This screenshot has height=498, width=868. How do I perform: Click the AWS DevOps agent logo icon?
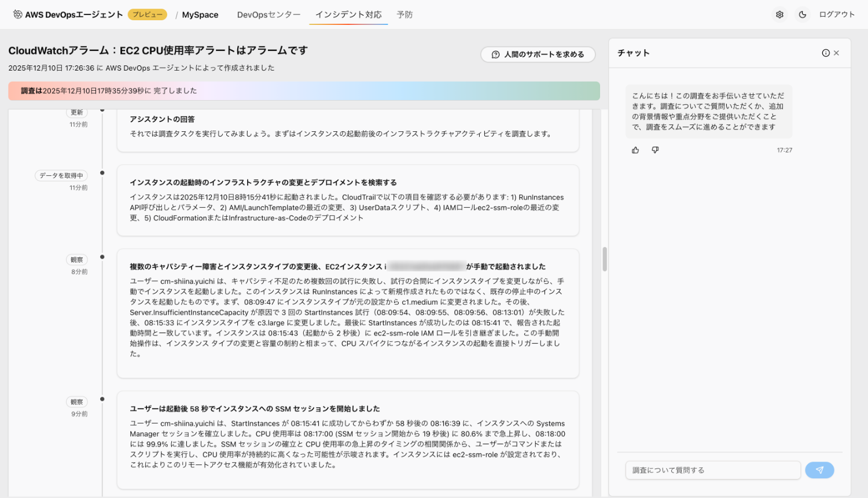click(17, 14)
